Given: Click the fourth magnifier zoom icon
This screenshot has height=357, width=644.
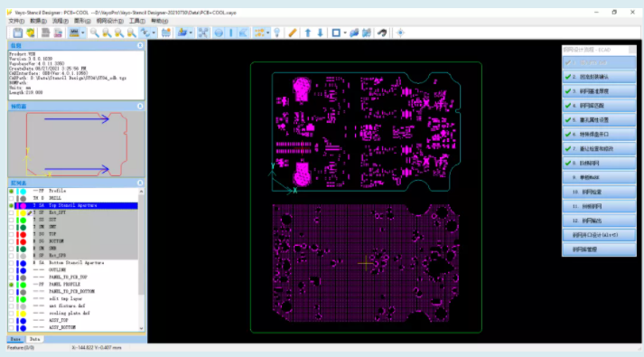Looking at the screenshot, I should [132, 33].
